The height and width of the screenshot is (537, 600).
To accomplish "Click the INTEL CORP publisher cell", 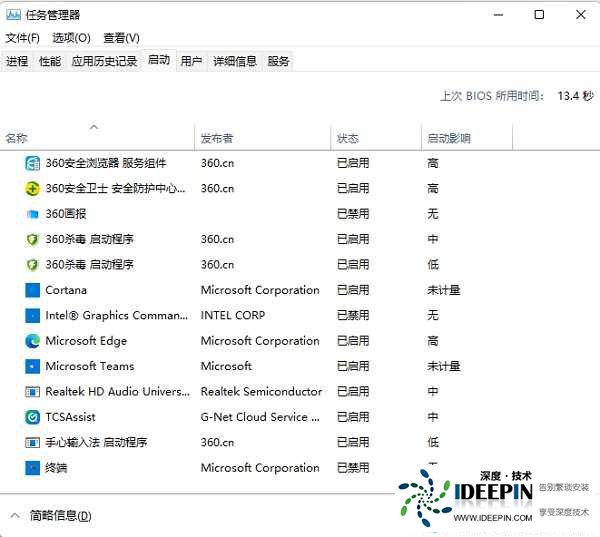I will (x=233, y=315).
